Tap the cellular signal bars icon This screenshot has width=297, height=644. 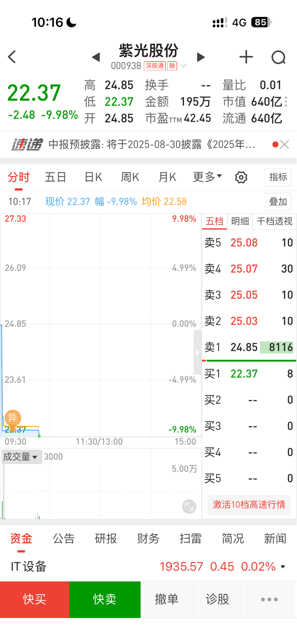[x=220, y=22]
